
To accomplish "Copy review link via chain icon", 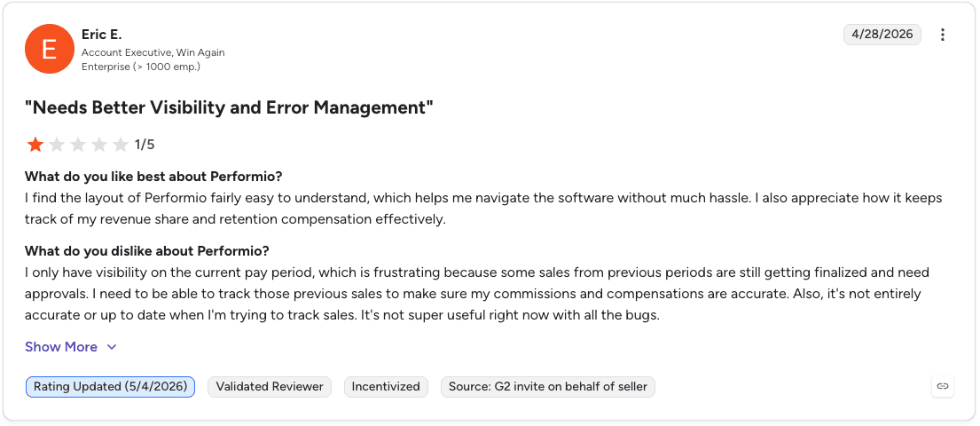I will pyautogui.click(x=943, y=387).
